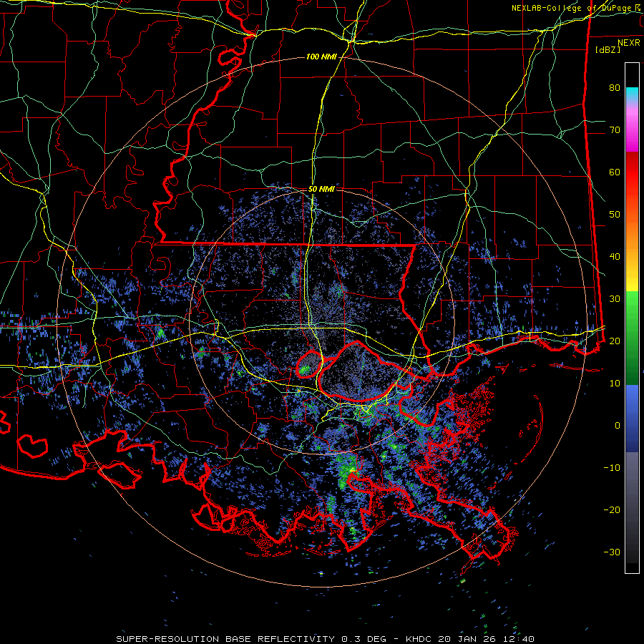The image size is (644, 644).
Task: Click the KHDC 20 JAN 26 12:40 timestamp
Action: (x=470, y=639)
